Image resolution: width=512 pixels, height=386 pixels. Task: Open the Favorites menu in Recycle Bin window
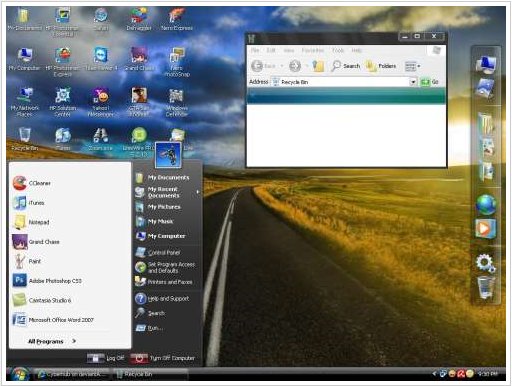pos(313,50)
